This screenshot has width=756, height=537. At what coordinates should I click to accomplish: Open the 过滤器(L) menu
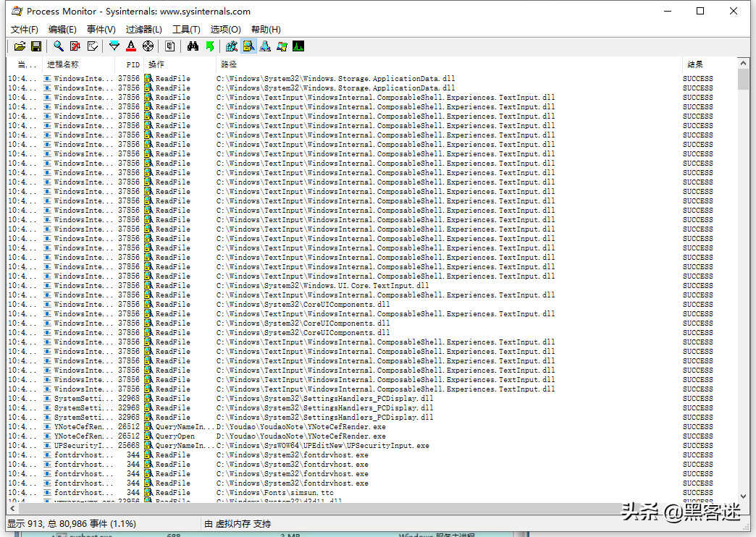pyautogui.click(x=143, y=30)
